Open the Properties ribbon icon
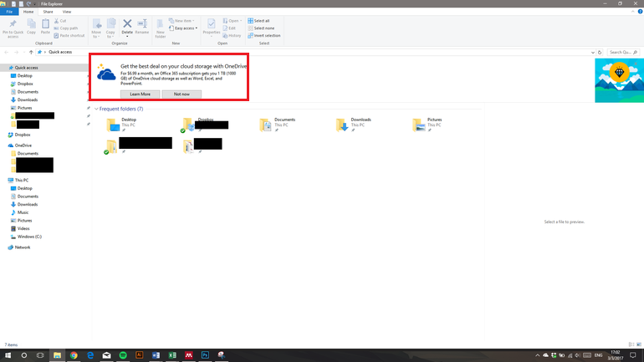644x362 pixels. [x=211, y=28]
